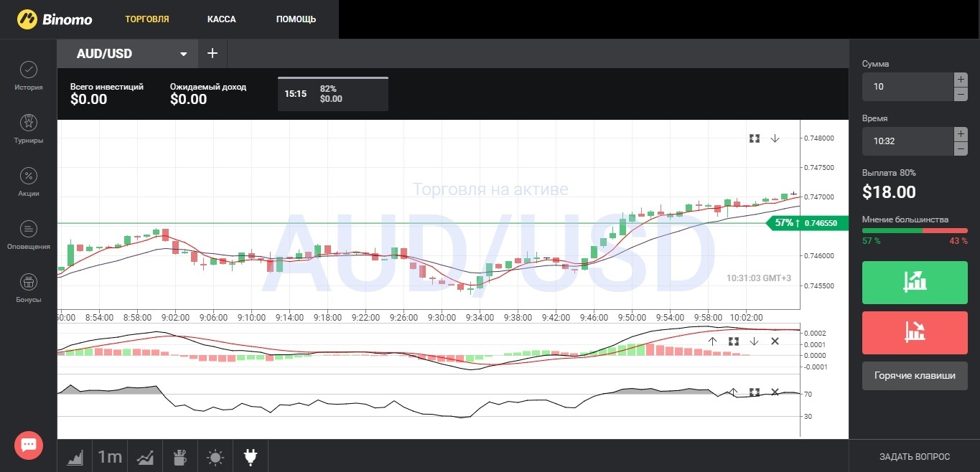Switch to ТОРГОВЛЯ menu item
The height and width of the screenshot is (472, 980).
pyautogui.click(x=147, y=19)
